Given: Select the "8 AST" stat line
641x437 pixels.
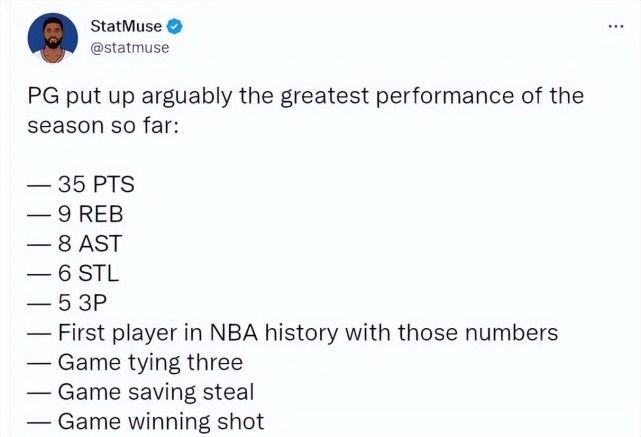Looking at the screenshot, I should (x=93, y=243).
